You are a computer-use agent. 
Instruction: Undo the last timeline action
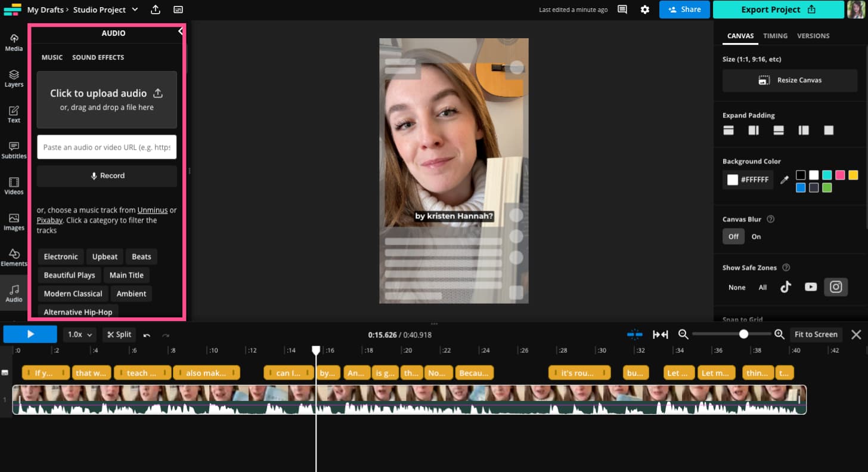point(147,335)
